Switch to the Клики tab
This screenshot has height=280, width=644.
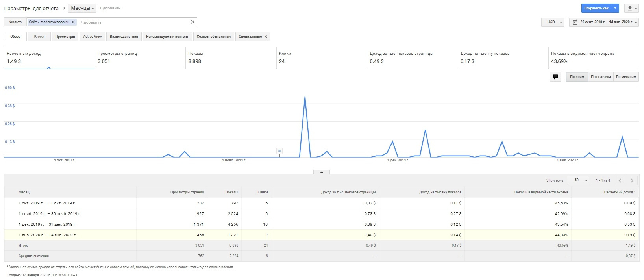[x=39, y=37]
